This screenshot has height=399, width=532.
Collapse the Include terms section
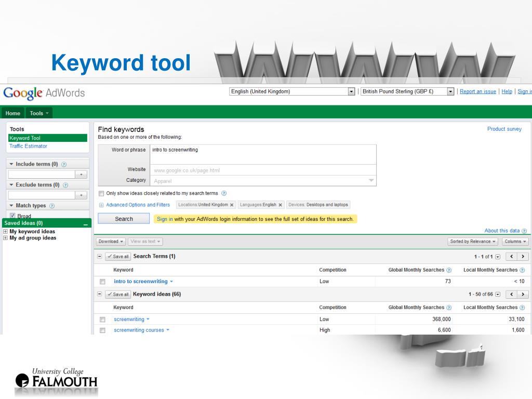[x=11, y=164]
